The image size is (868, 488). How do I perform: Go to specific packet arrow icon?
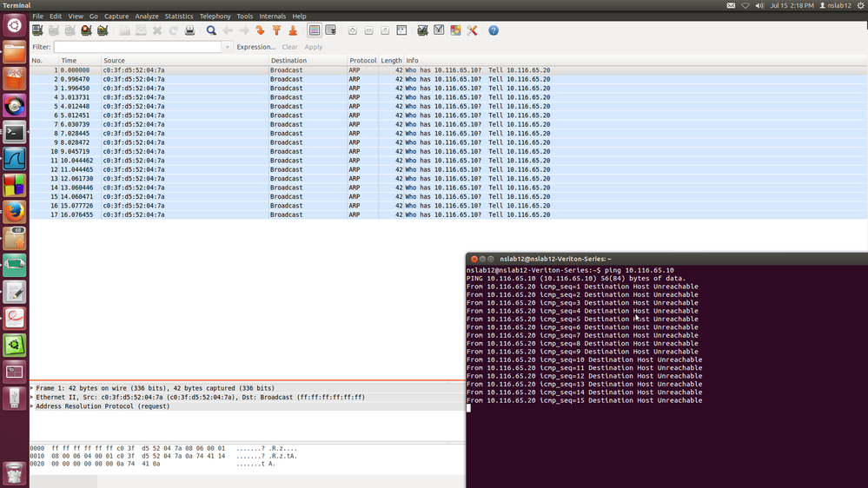click(260, 30)
